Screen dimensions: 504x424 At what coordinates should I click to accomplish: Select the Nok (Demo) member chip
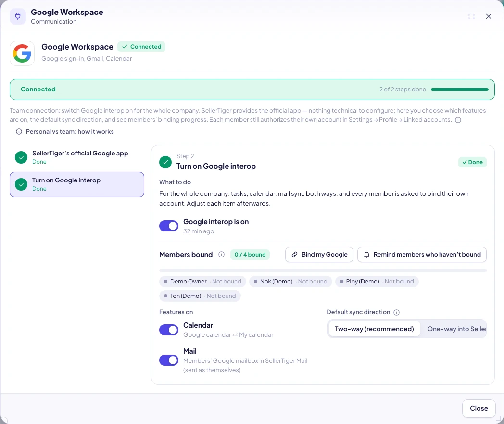290,282
